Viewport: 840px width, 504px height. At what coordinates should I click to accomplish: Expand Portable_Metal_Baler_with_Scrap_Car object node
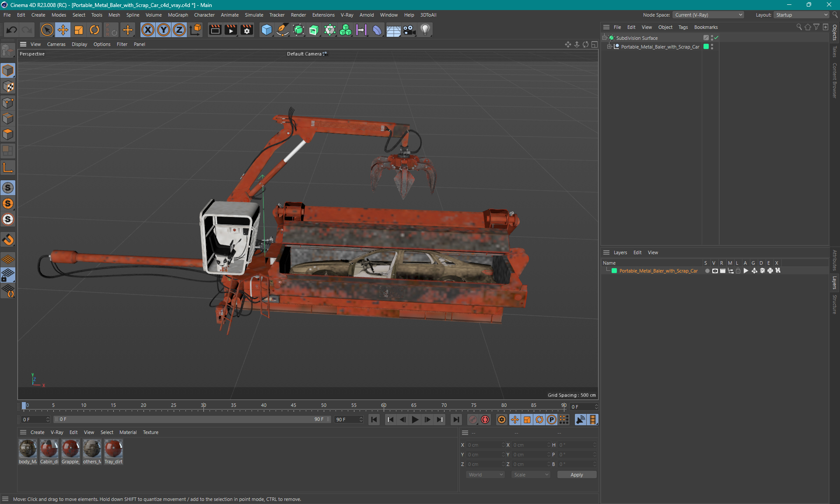coord(609,46)
